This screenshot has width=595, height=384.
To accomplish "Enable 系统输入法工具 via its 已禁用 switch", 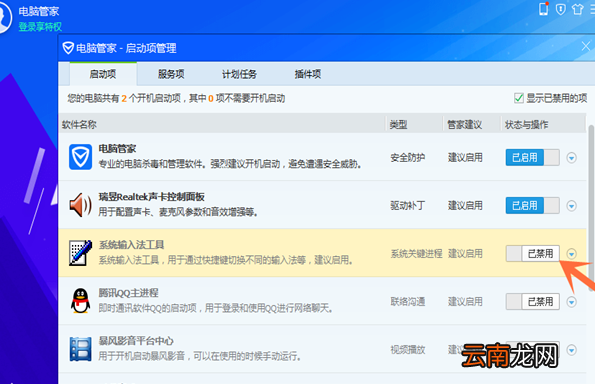I will (x=532, y=253).
